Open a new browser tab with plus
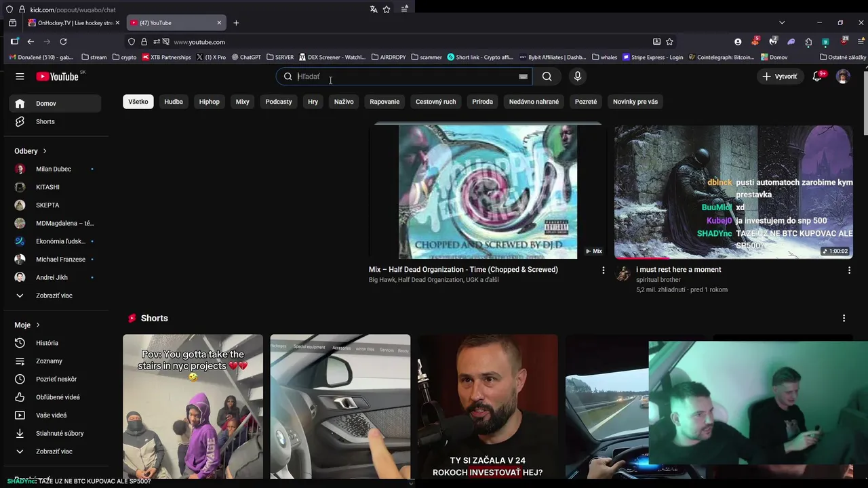This screenshot has height=488, width=868. [236, 22]
